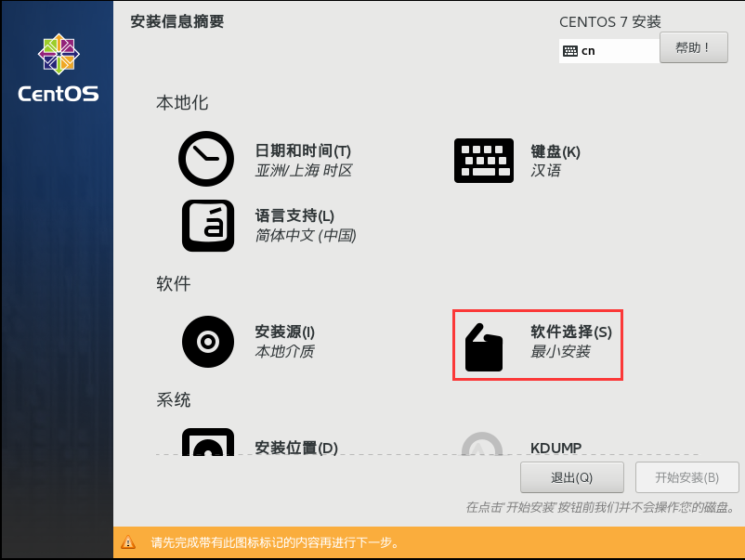
Task: Open 软件选择(S) 最小安装 entry
Action: click(x=538, y=345)
